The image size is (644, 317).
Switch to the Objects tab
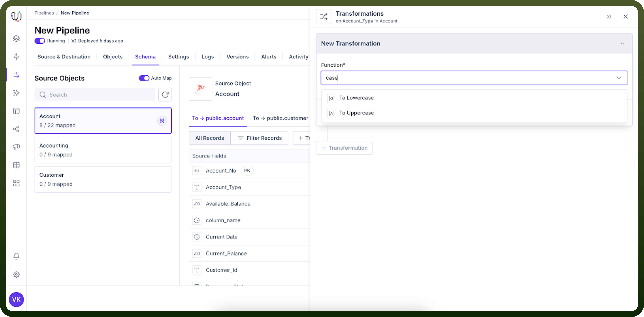coord(113,57)
